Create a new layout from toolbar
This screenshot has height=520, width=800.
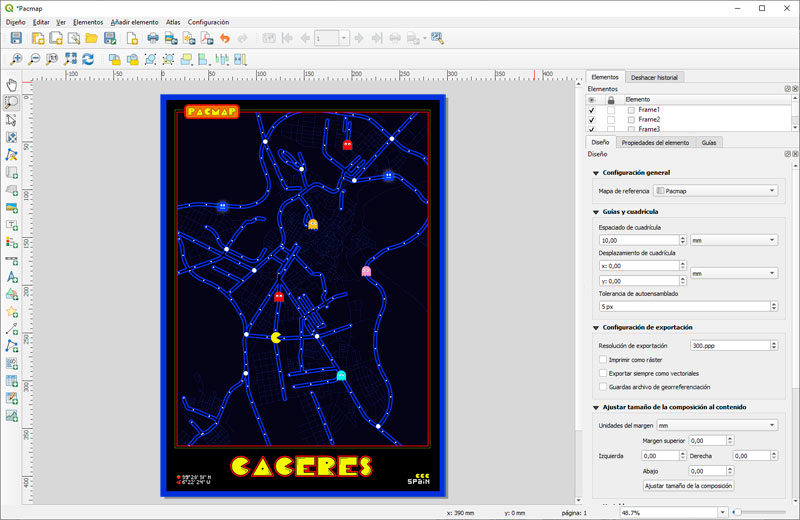[x=38, y=38]
